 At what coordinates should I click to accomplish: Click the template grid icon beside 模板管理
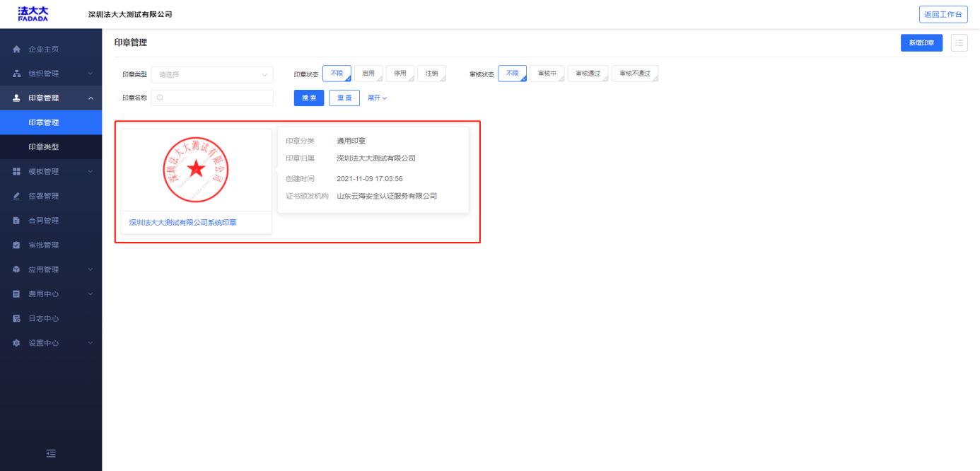[x=17, y=172]
